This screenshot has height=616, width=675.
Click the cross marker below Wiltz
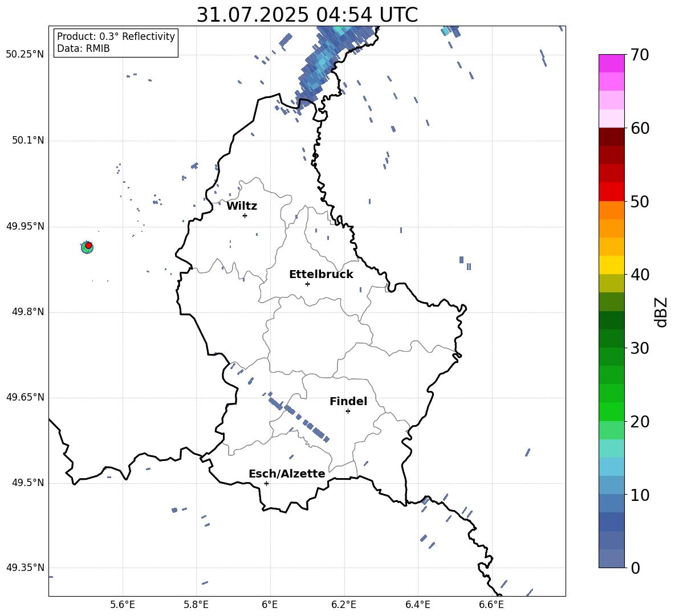(x=245, y=215)
